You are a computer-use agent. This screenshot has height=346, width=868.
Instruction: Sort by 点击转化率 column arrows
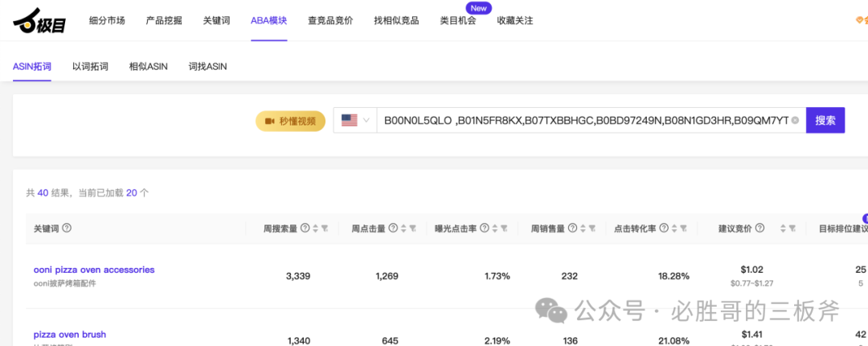[x=674, y=229]
